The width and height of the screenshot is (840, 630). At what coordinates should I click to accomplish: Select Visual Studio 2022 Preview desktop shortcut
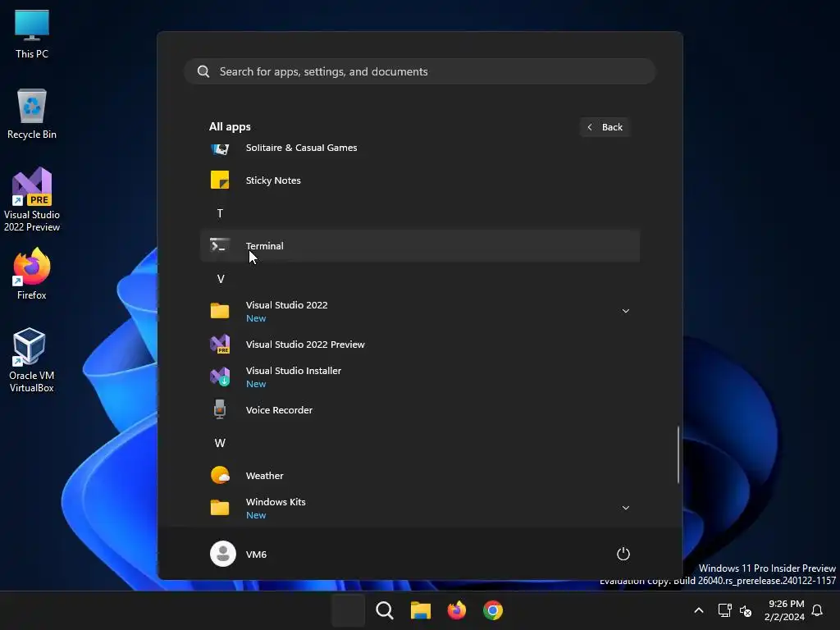tap(32, 199)
